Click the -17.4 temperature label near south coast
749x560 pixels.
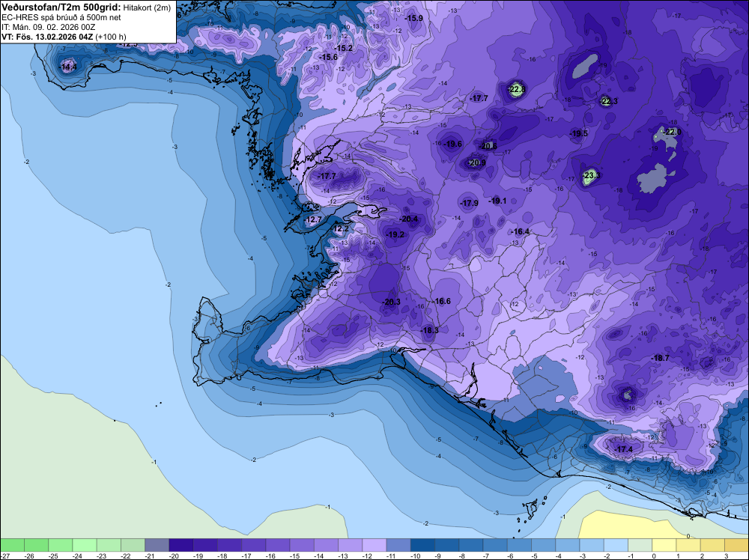tap(623, 449)
